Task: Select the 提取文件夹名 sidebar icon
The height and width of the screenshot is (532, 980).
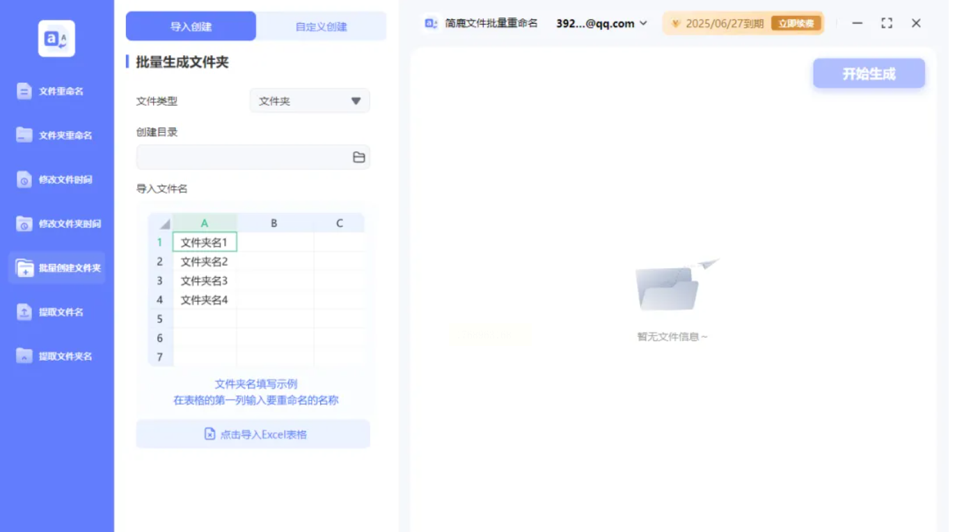Action: point(24,356)
